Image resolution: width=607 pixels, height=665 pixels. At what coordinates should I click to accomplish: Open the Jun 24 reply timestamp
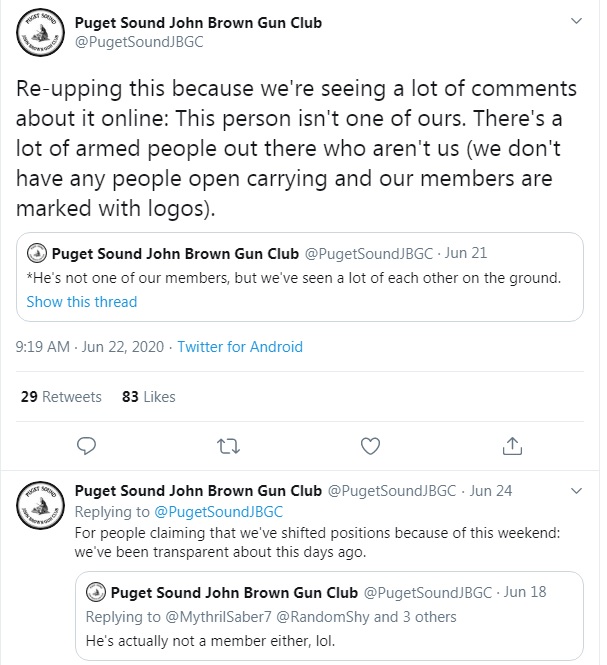coord(491,491)
